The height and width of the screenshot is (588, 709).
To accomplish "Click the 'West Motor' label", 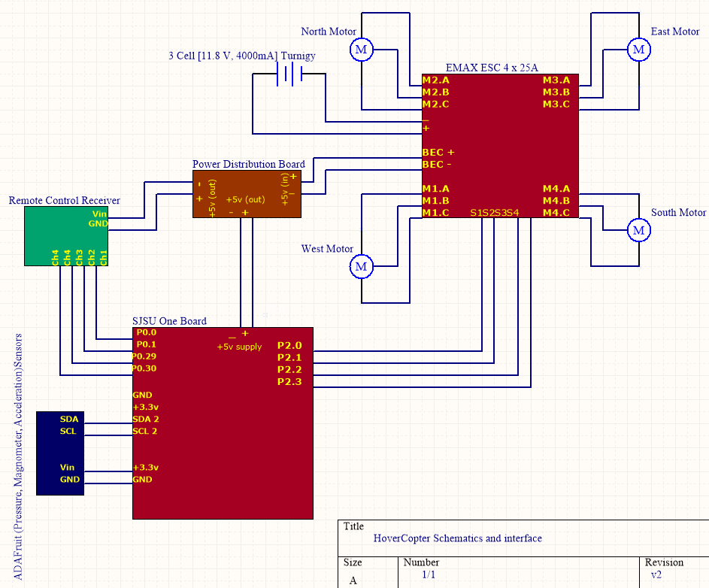I will [x=327, y=248].
